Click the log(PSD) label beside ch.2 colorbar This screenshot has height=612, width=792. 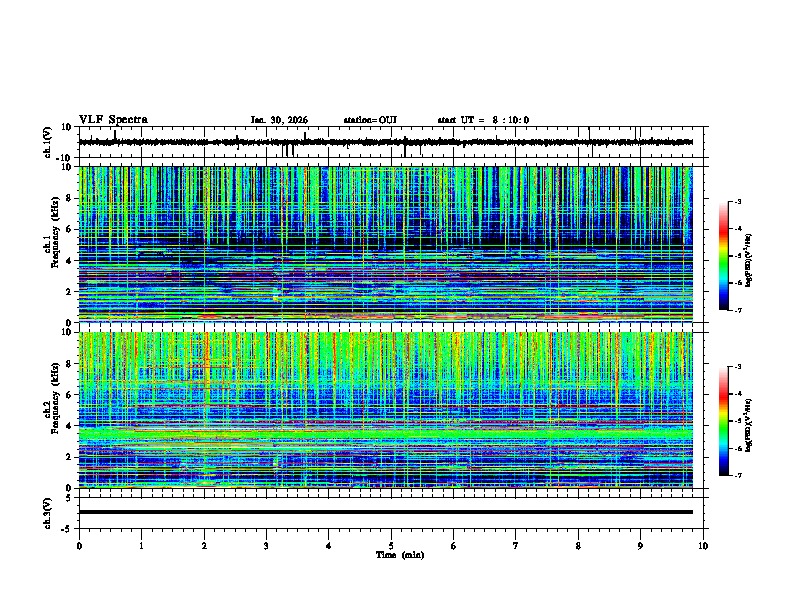tap(749, 425)
